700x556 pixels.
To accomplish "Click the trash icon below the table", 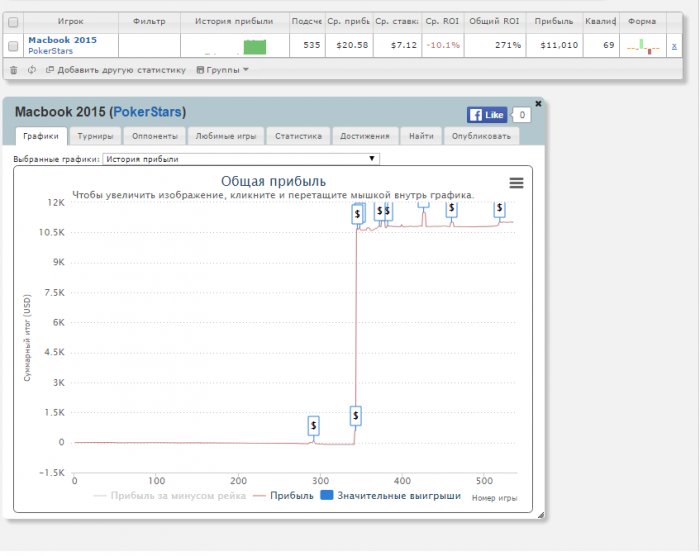I will pos(13,70).
